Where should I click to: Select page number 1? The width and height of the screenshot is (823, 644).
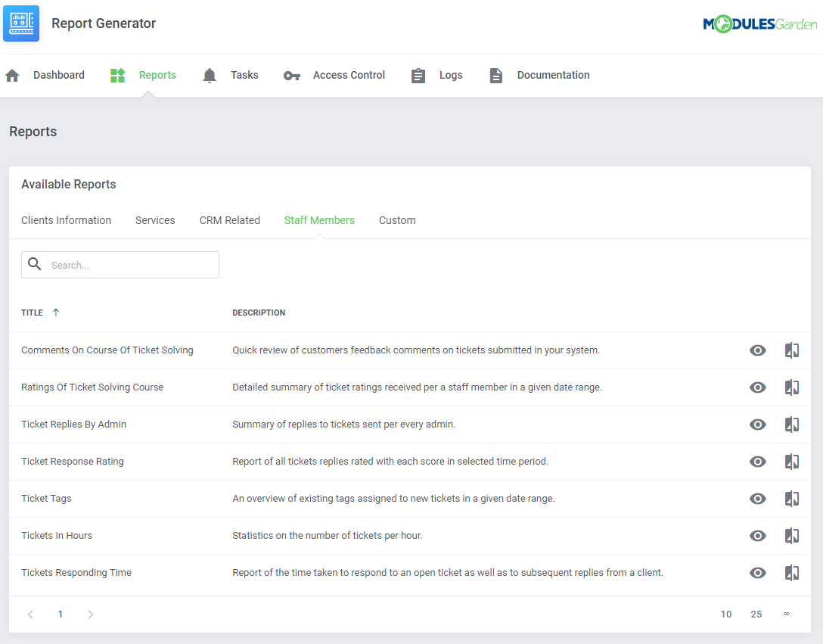(x=61, y=614)
